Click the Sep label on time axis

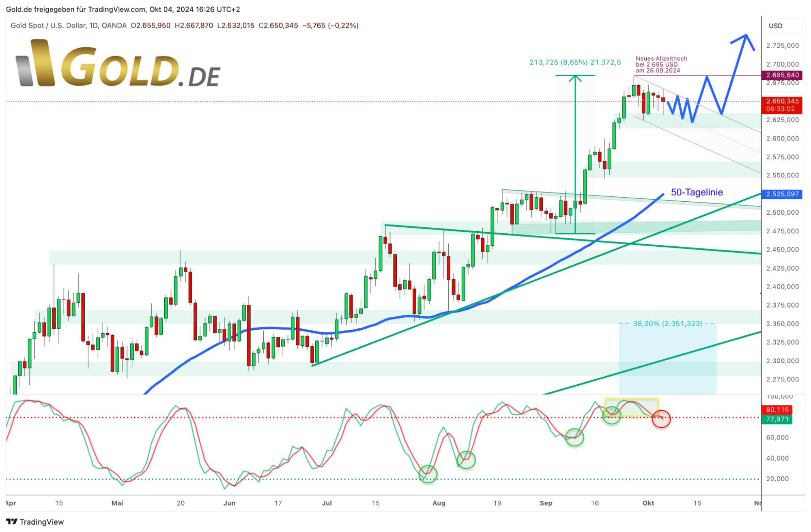coord(546,503)
